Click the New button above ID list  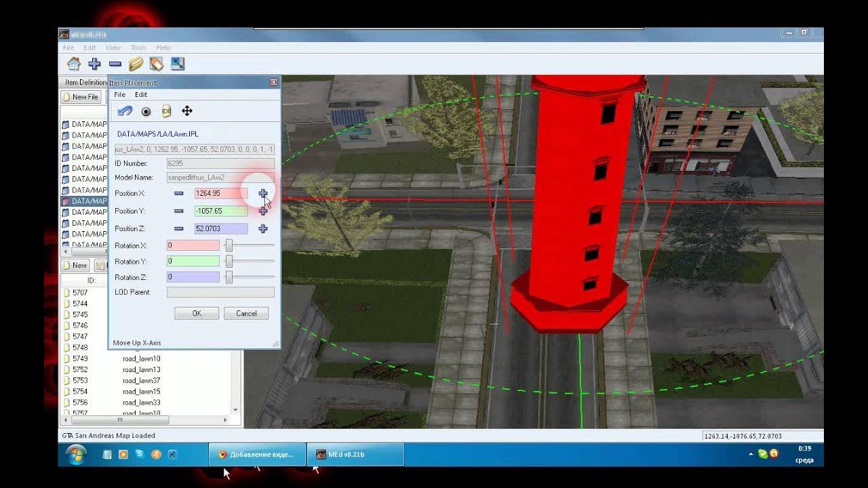click(75, 265)
